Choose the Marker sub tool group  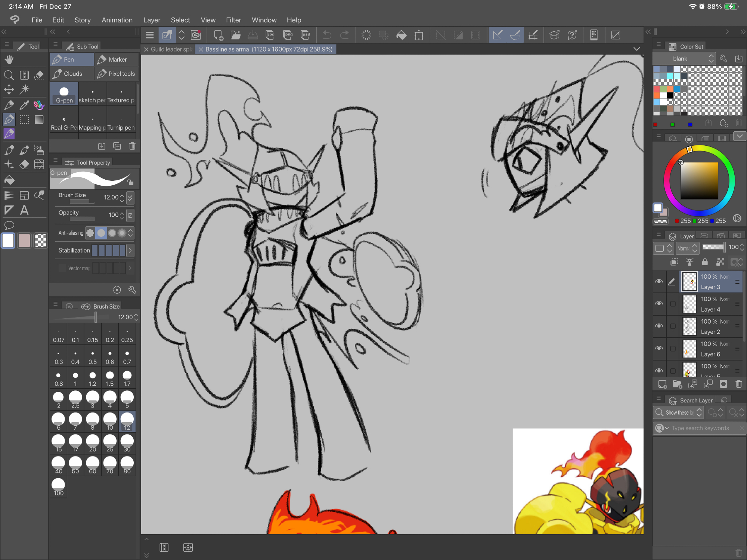pos(117,59)
